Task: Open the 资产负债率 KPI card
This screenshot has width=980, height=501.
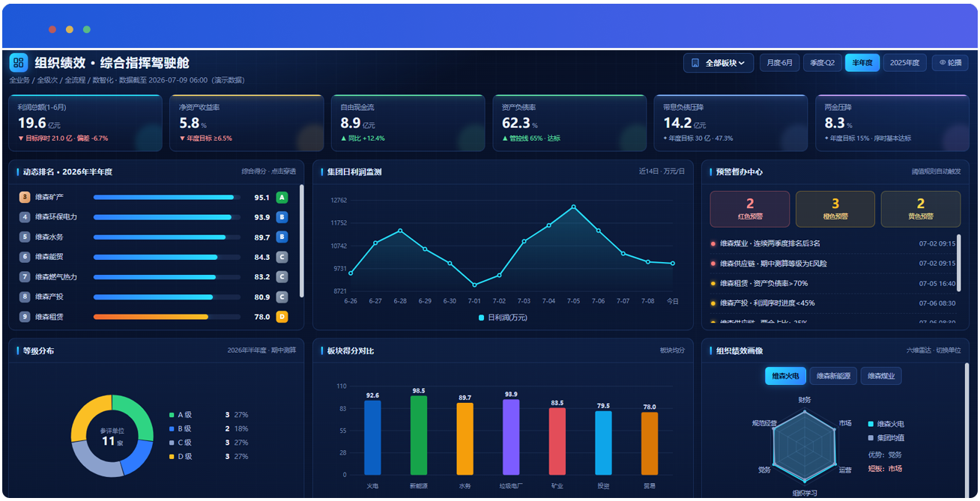Action: pyautogui.click(x=569, y=124)
